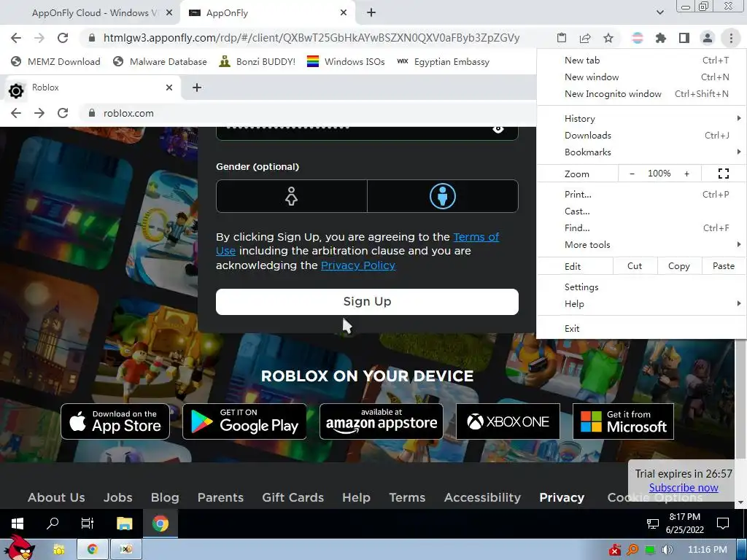747x560 pixels.
Task: Click the Sign Up button
Action: 367,302
